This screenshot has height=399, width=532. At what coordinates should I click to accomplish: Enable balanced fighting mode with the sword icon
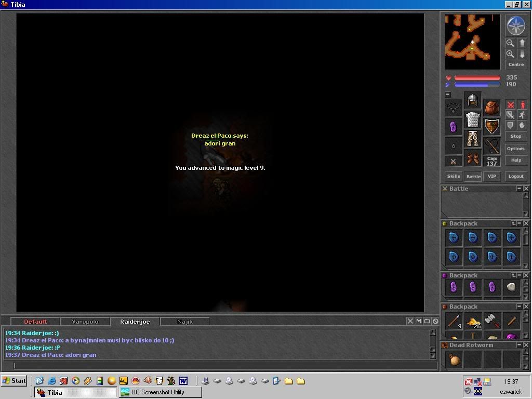click(510, 115)
